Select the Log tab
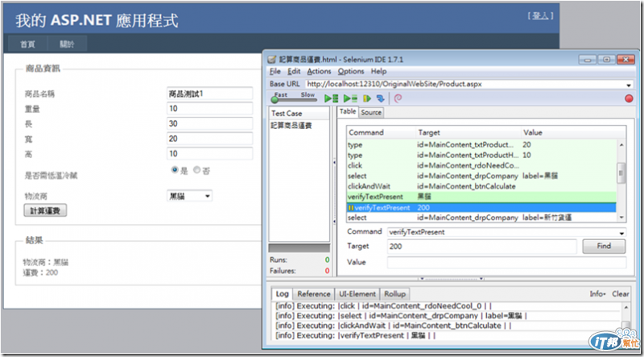Screen dimensions: 644x357 click(283, 293)
